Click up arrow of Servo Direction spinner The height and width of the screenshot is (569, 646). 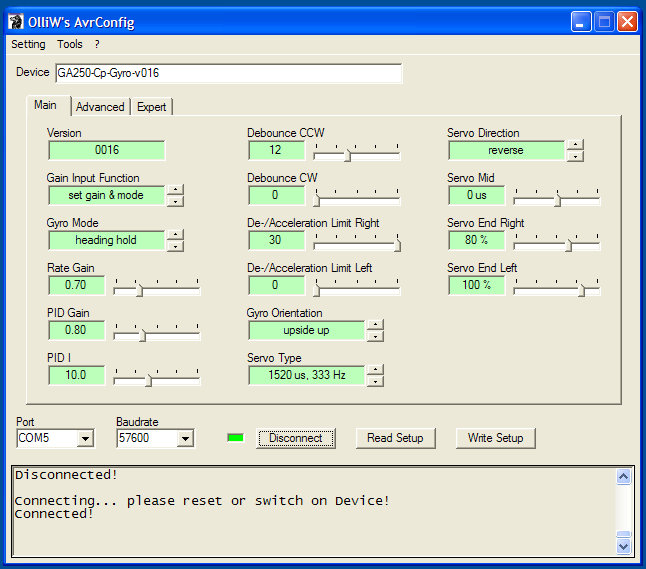[x=575, y=145]
